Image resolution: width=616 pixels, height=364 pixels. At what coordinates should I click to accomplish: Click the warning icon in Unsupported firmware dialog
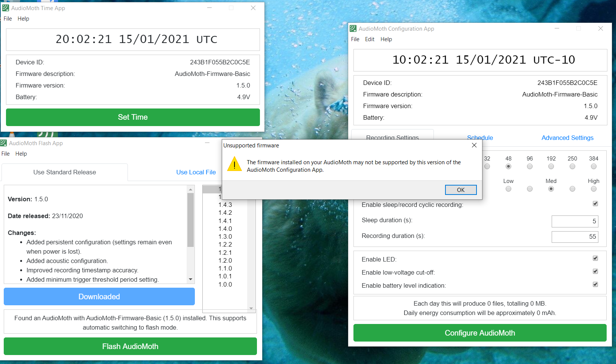click(x=235, y=164)
